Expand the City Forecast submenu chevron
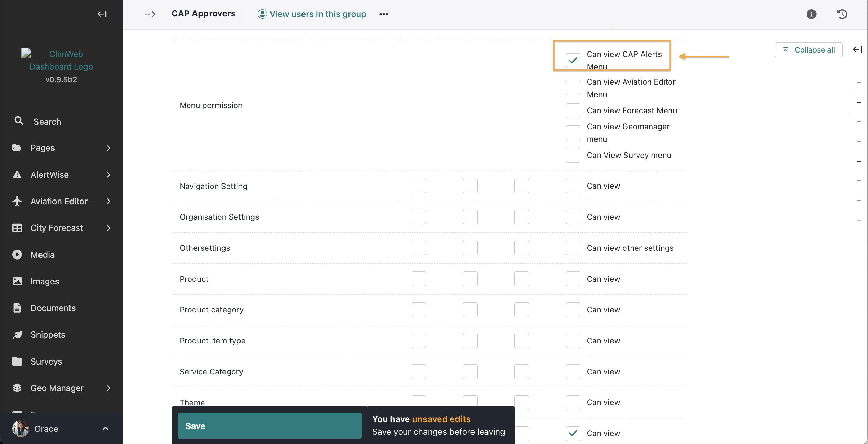Image resolution: width=868 pixels, height=444 pixels. pos(109,228)
